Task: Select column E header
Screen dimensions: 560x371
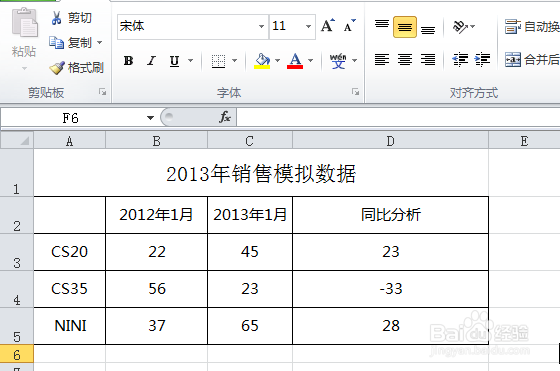Action: [x=524, y=140]
